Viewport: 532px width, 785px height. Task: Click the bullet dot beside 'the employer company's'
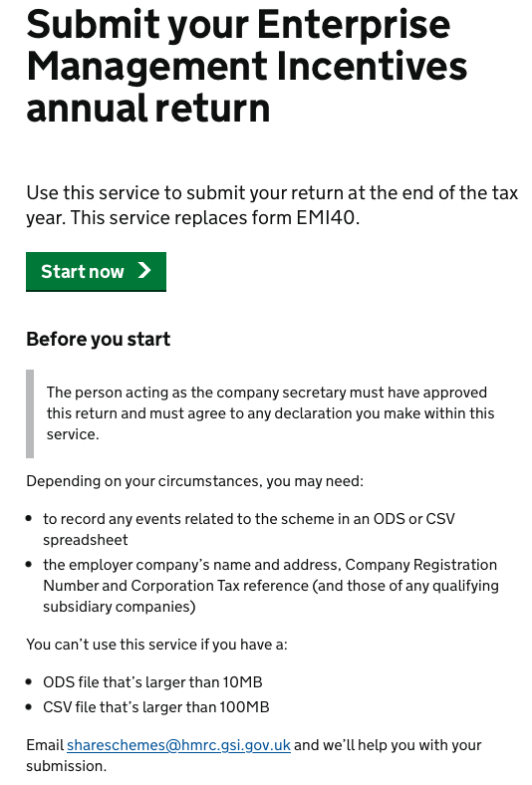(x=29, y=564)
